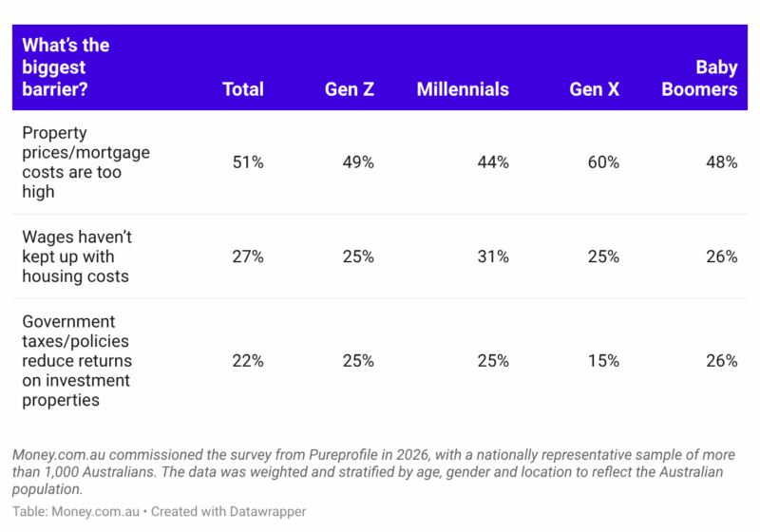Click the 48% Baby Boomers property cell

pyautogui.click(x=722, y=162)
